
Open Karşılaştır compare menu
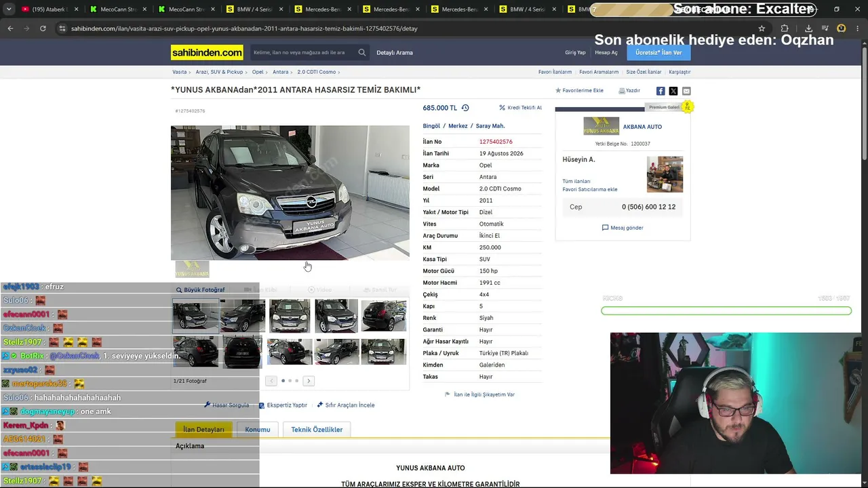[679, 72]
